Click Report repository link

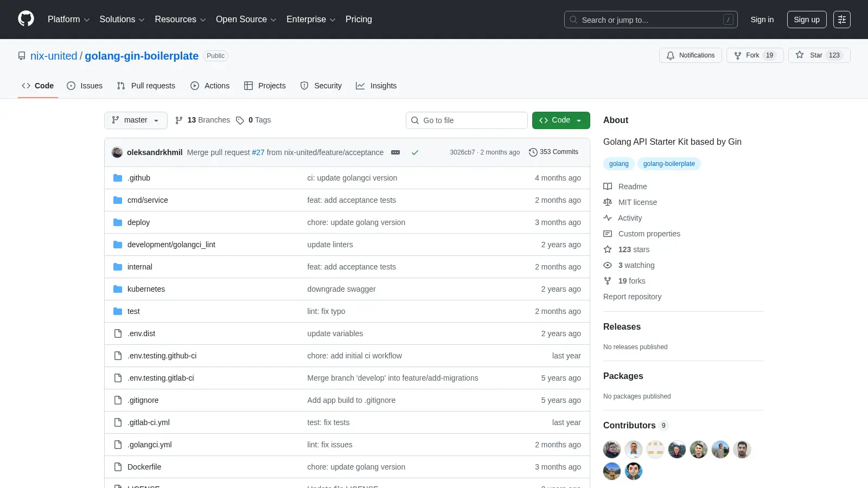632,297
